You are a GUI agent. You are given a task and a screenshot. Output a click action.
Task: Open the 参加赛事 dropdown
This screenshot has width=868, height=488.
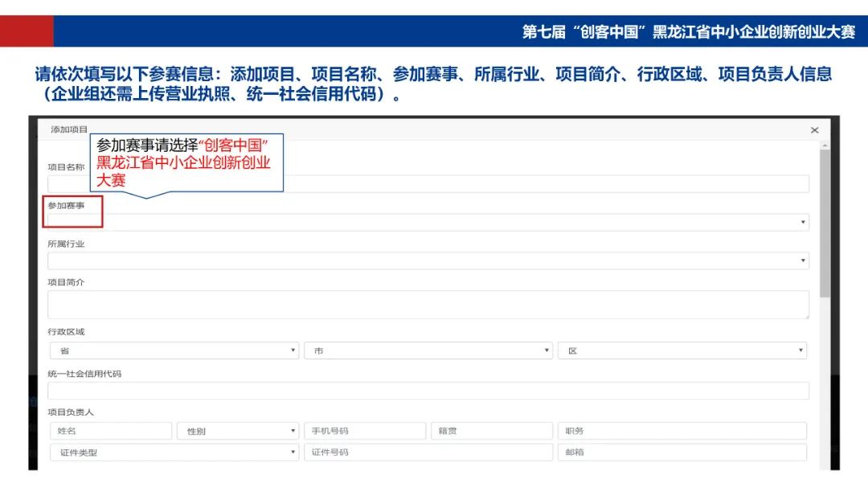click(x=428, y=222)
